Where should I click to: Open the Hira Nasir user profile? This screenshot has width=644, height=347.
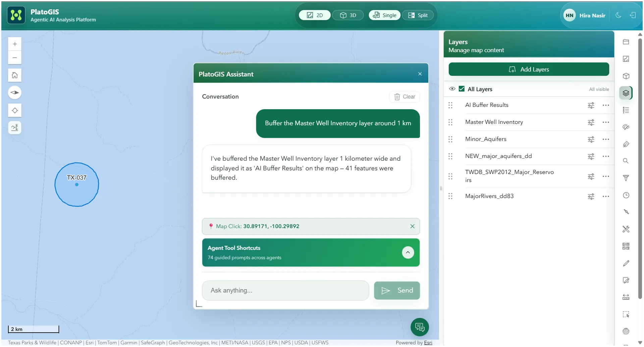(x=585, y=15)
